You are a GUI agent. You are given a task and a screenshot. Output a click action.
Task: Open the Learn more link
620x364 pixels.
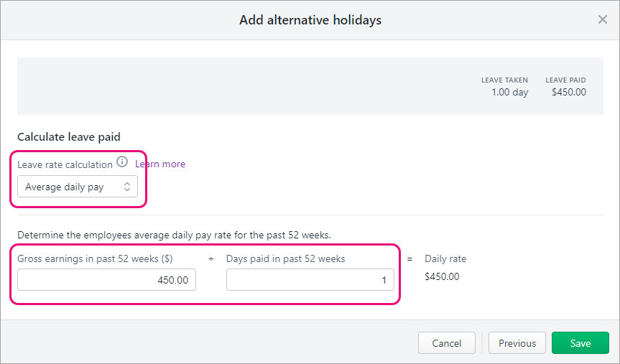point(161,164)
